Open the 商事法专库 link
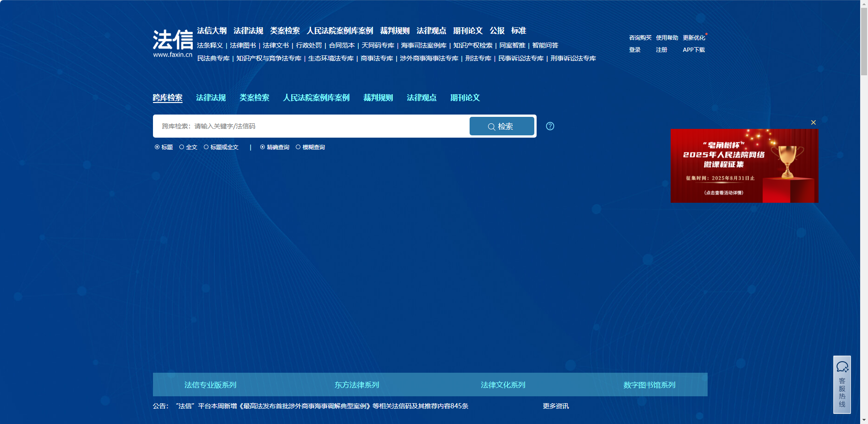868x424 pixels. (377, 58)
